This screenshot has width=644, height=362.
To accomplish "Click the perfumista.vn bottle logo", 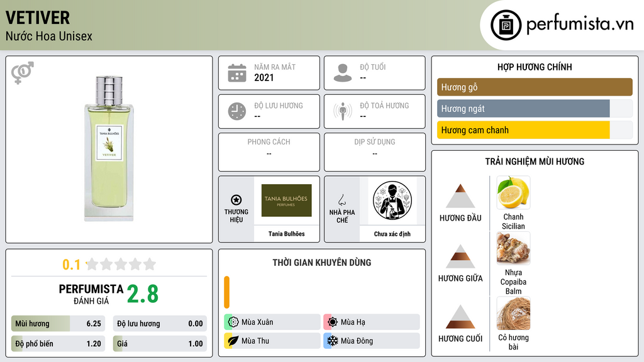I will [x=506, y=25].
